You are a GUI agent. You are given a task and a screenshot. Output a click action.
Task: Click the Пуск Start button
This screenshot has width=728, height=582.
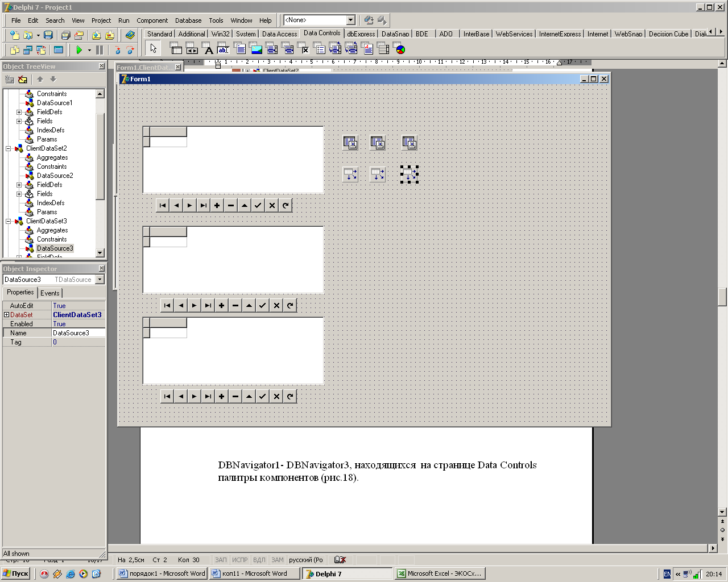click(15, 574)
